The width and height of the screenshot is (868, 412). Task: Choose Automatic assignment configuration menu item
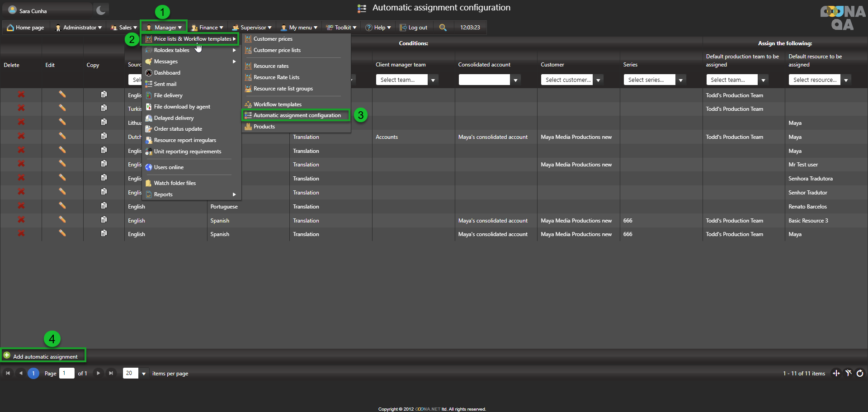(297, 115)
